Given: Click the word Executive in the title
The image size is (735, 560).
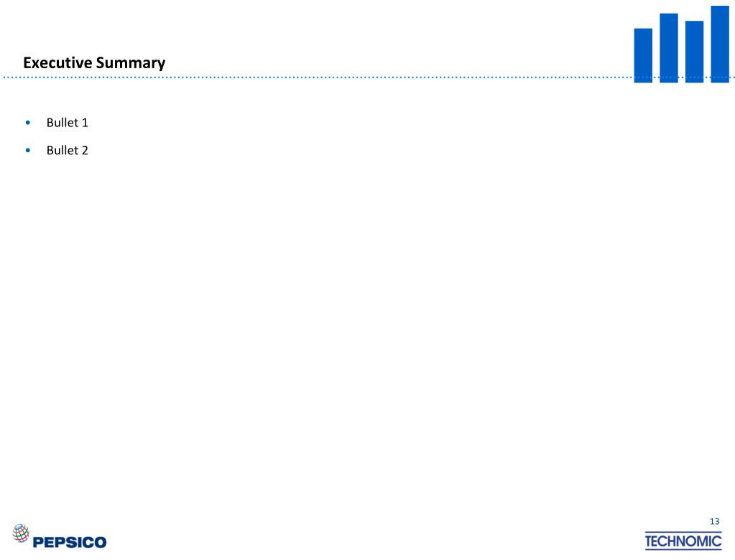Looking at the screenshot, I should point(57,62).
